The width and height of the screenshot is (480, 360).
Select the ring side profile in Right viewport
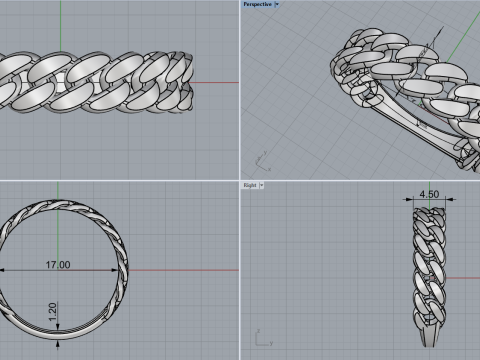[x=429, y=277]
